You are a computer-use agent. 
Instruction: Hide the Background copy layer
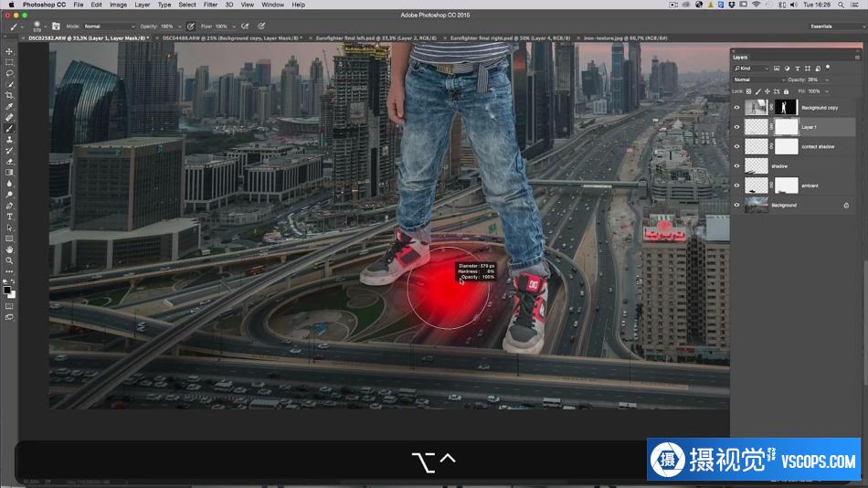point(736,108)
